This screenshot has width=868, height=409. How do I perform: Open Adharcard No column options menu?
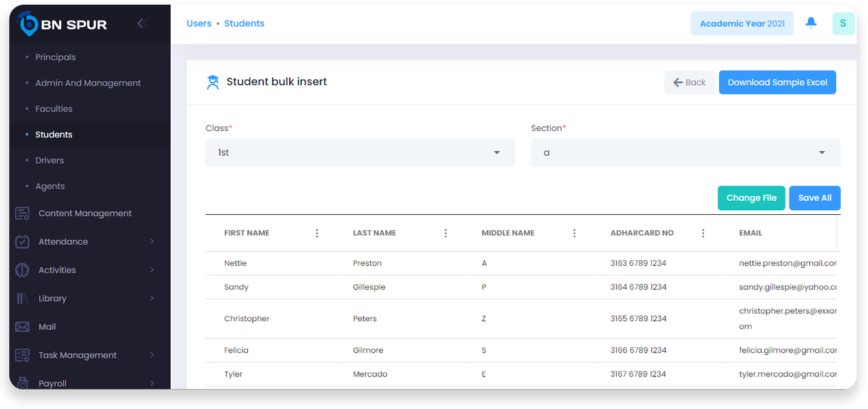[703, 233]
